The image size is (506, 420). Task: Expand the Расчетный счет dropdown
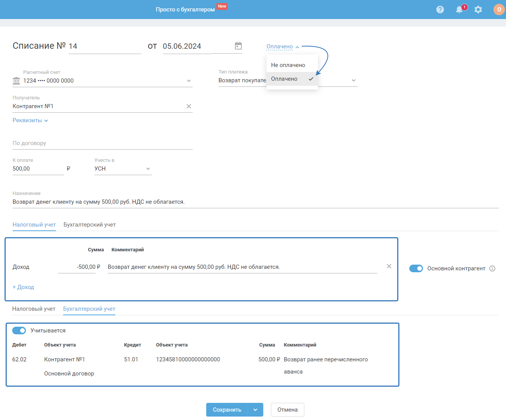click(x=189, y=81)
